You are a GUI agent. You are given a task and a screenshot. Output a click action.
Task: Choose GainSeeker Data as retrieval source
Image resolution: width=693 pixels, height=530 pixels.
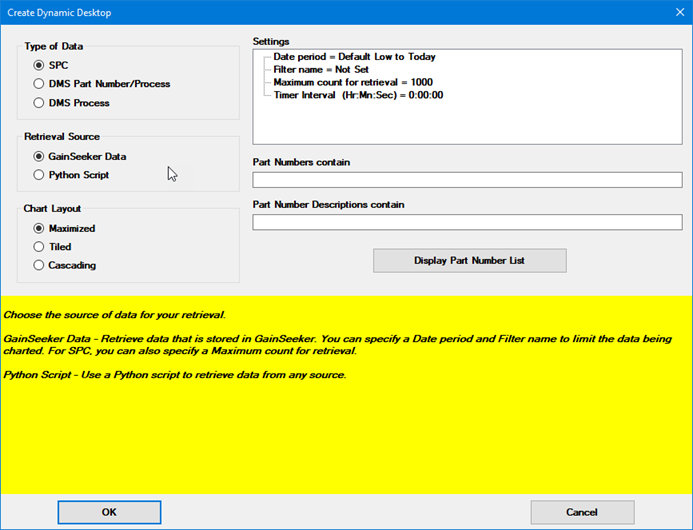39,157
